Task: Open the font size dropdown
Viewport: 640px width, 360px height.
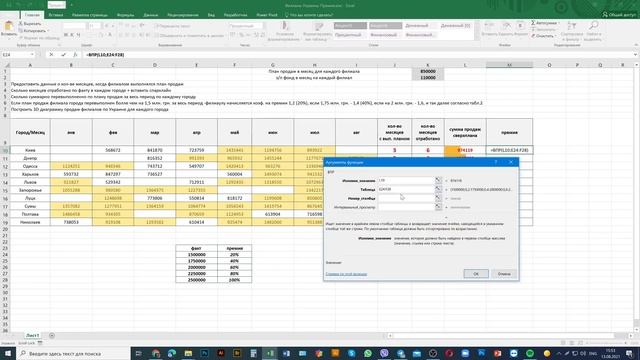Action: pos(98,26)
